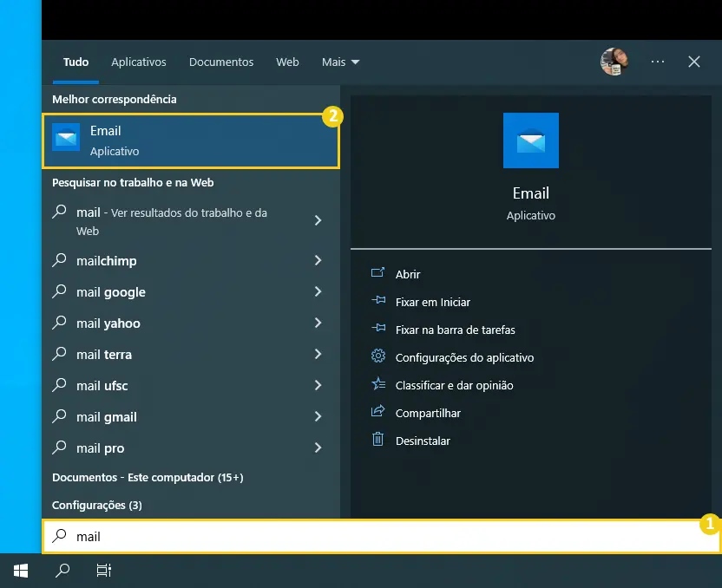
Task: Click the large Email app icon in preview pane
Action: (x=530, y=140)
